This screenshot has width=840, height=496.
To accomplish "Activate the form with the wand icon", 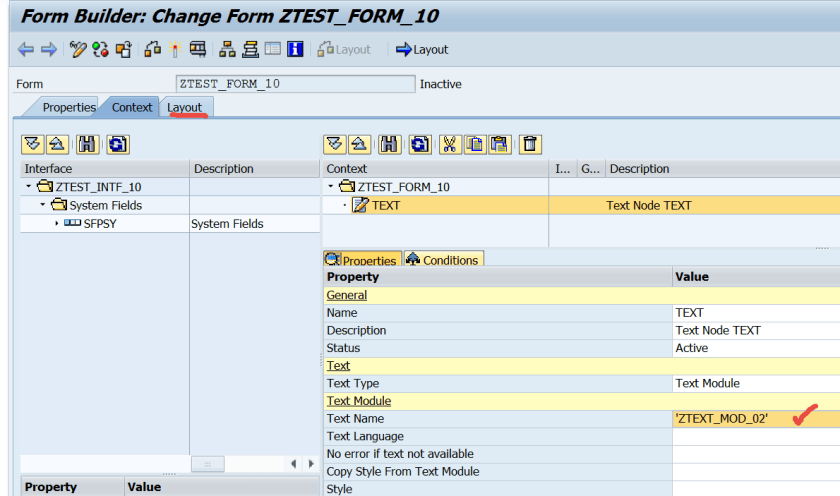I will [x=175, y=50].
